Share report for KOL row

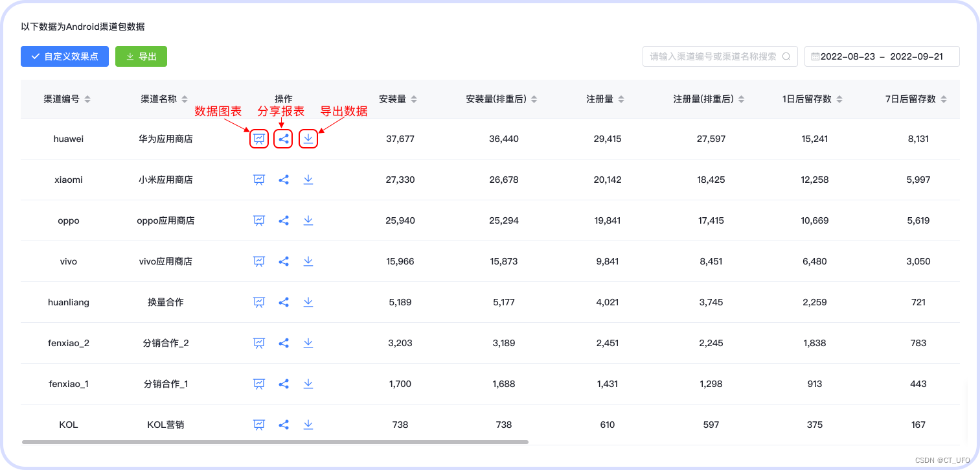coord(284,425)
